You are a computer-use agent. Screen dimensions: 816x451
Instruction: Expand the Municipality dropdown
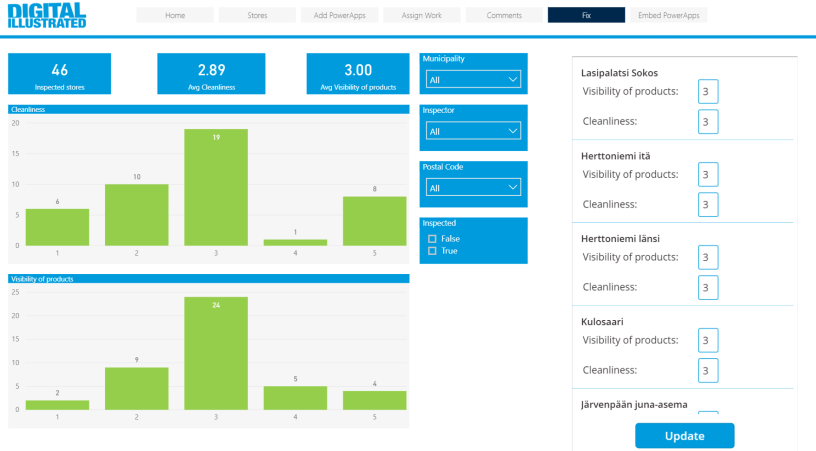[473, 79]
